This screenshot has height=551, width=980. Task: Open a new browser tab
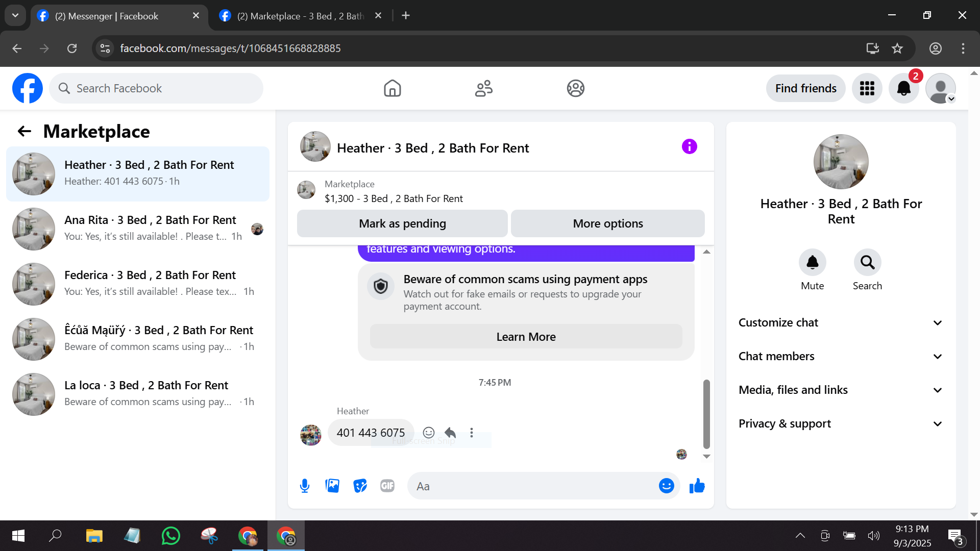(406, 16)
